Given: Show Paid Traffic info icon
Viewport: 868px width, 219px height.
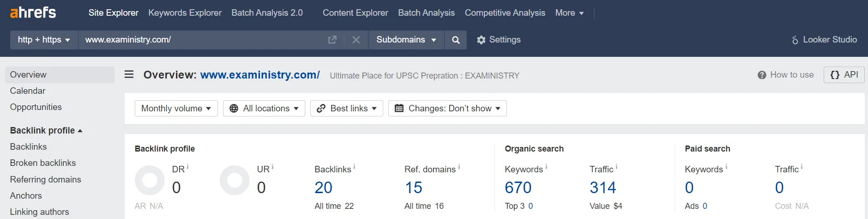Looking at the screenshot, I should pos(802,167).
